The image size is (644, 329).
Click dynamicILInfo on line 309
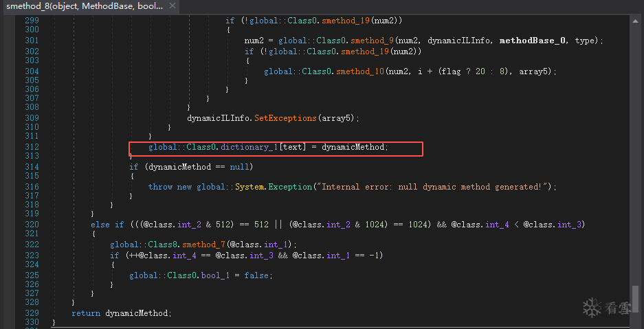point(218,118)
